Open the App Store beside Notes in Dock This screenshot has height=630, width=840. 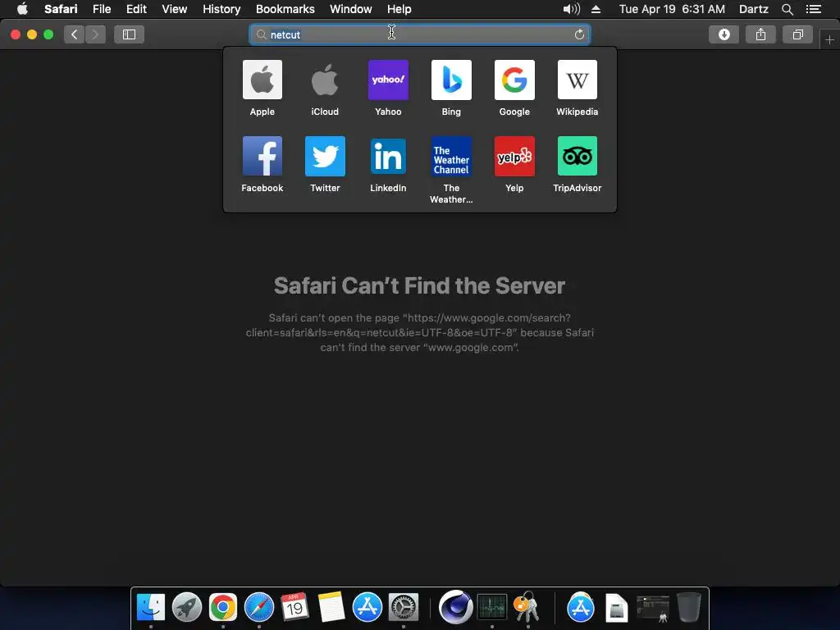pyautogui.click(x=367, y=607)
